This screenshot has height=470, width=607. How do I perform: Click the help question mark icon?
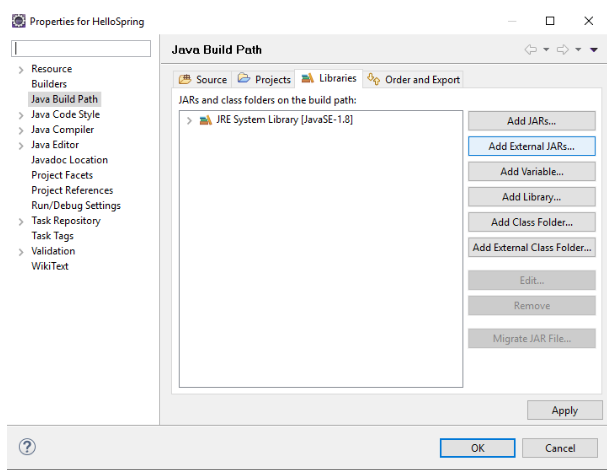tap(28, 446)
